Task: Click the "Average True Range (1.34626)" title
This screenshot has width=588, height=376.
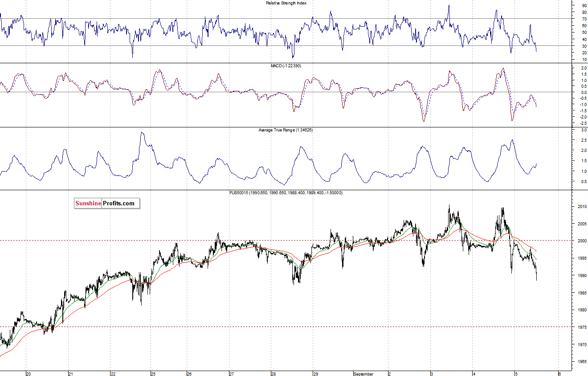Action: coord(286,130)
